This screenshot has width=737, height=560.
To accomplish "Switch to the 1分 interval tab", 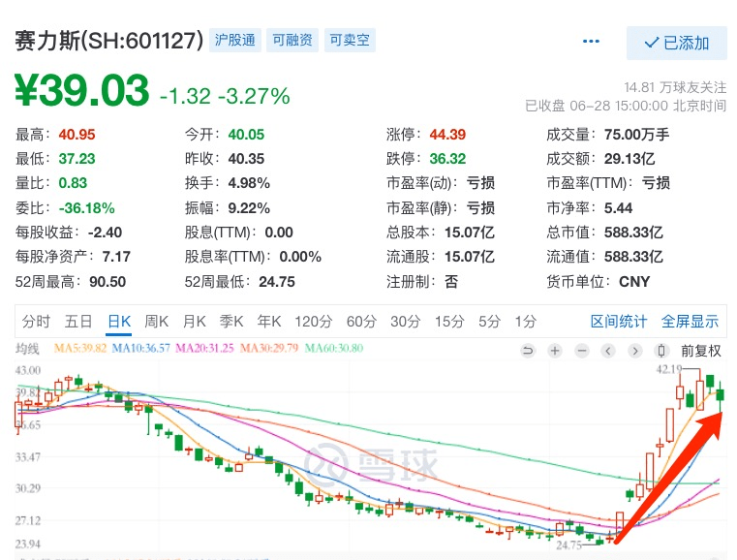I will pyautogui.click(x=526, y=322).
